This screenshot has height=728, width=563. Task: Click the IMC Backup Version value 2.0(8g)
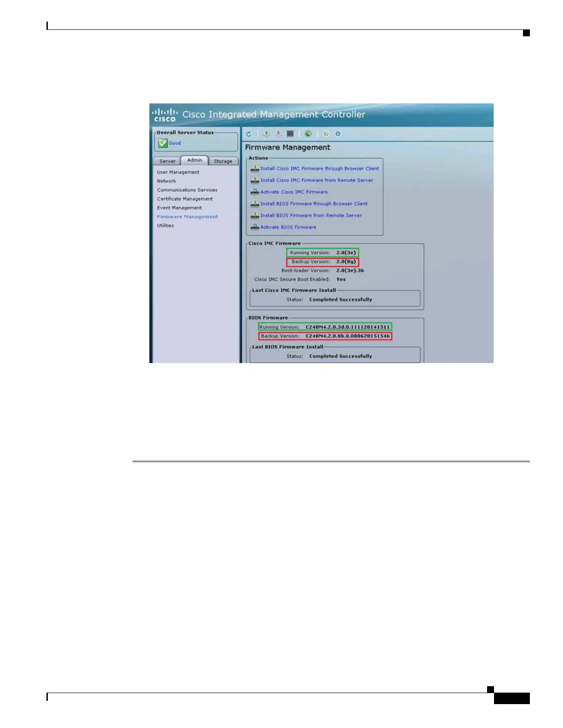346,262
